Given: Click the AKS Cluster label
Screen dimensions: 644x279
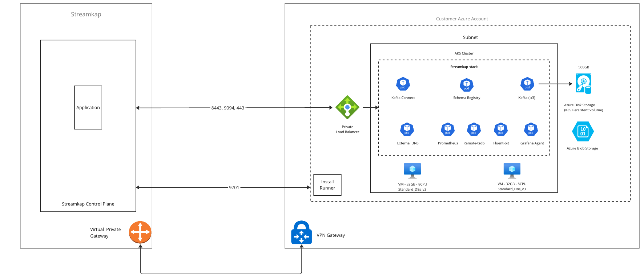Looking at the screenshot, I should [464, 53].
